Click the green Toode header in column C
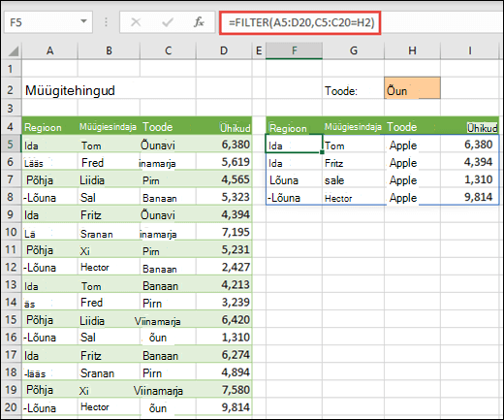Image resolution: width=504 pixels, height=420 pixels. click(x=158, y=127)
